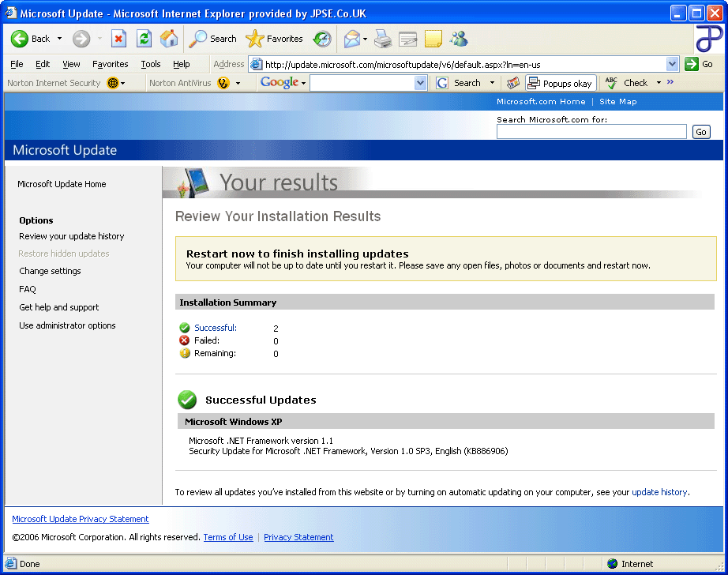Open the Norton Internet Security dropdown arrow

[x=123, y=84]
